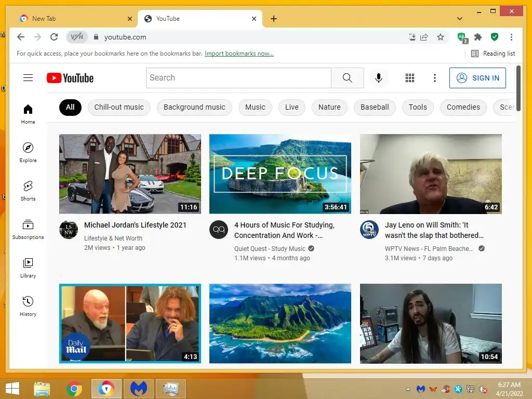
Task: Click the youtube.com address bar
Action: coord(252,37)
